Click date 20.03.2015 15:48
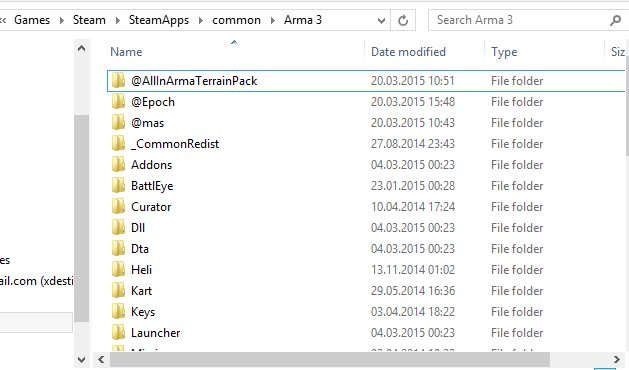 coord(413,102)
